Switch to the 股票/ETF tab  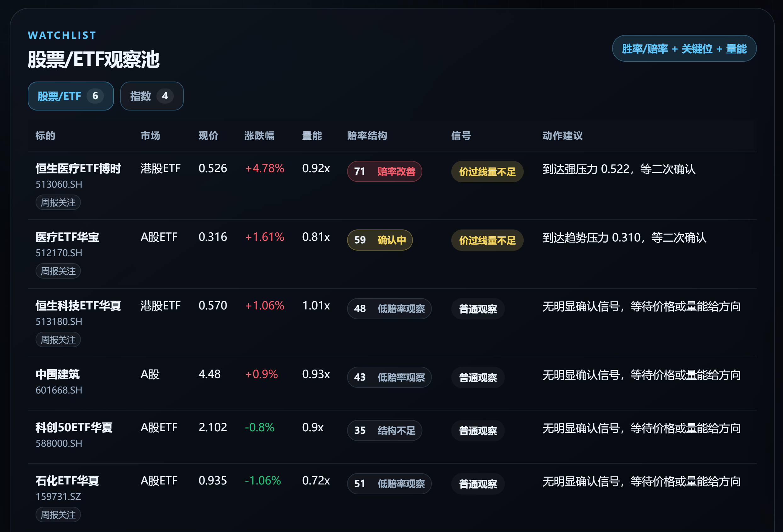tap(70, 96)
